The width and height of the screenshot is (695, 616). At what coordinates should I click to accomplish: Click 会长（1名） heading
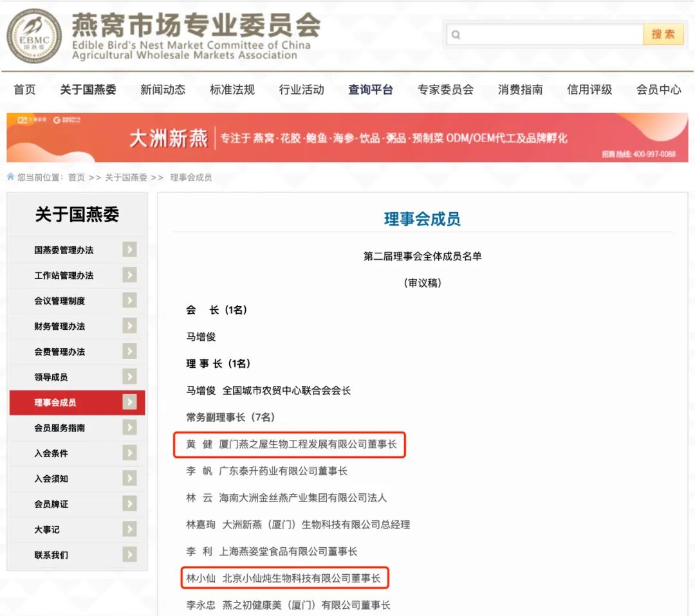(216, 309)
